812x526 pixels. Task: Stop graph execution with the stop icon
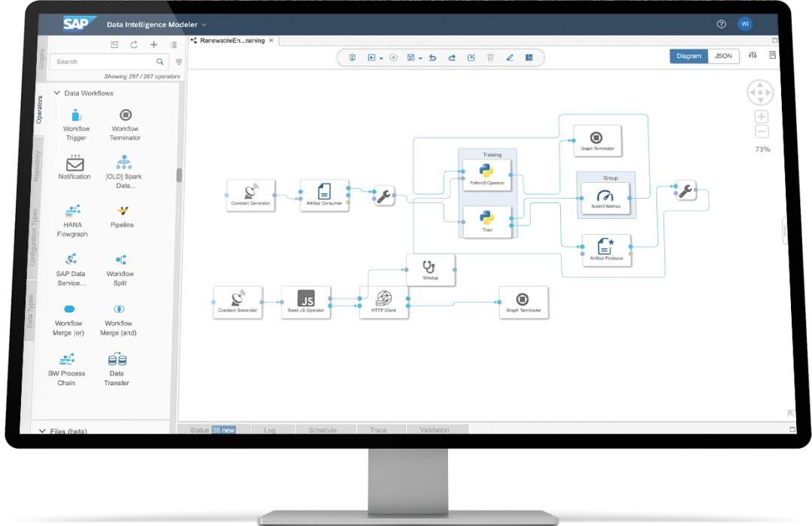(393, 57)
